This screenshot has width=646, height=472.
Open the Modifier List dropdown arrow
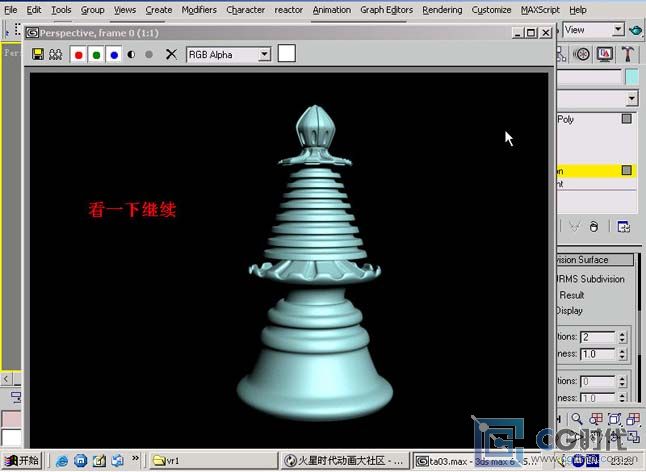pyautogui.click(x=632, y=98)
